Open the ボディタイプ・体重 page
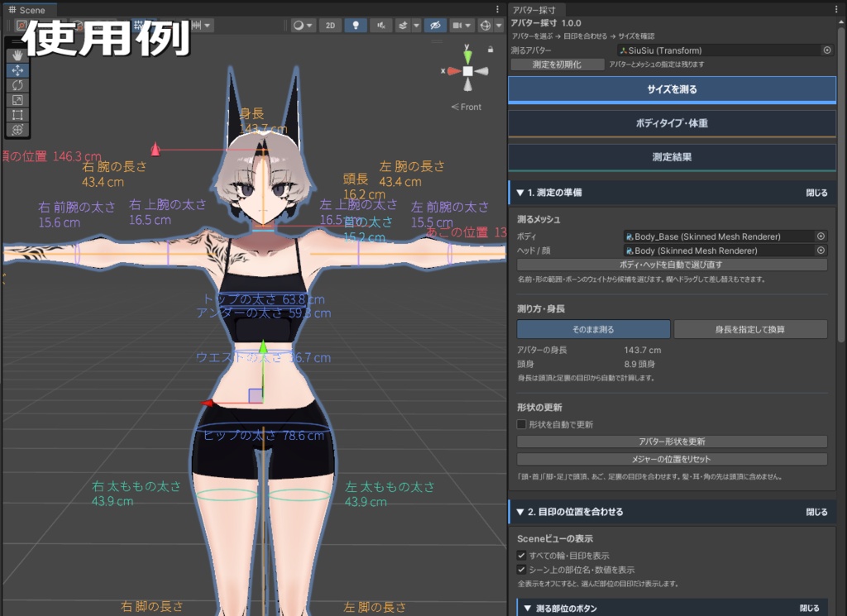This screenshot has height=616, width=847. [672, 123]
